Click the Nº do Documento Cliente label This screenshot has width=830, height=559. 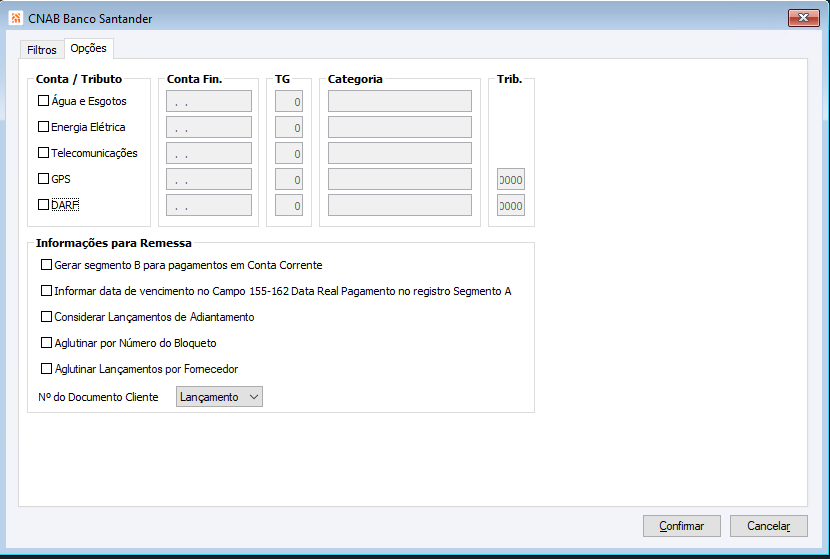pyautogui.click(x=98, y=397)
